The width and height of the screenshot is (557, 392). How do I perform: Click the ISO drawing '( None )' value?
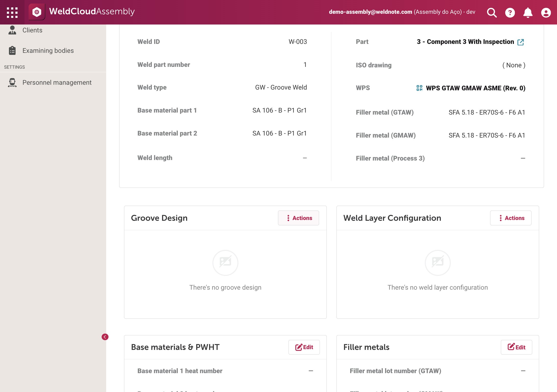click(514, 65)
